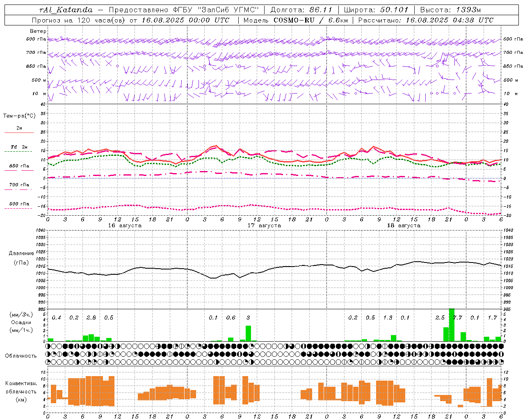
Task: Click the Тем-ра(°C) temperature panel label
Action: tap(19, 116)
